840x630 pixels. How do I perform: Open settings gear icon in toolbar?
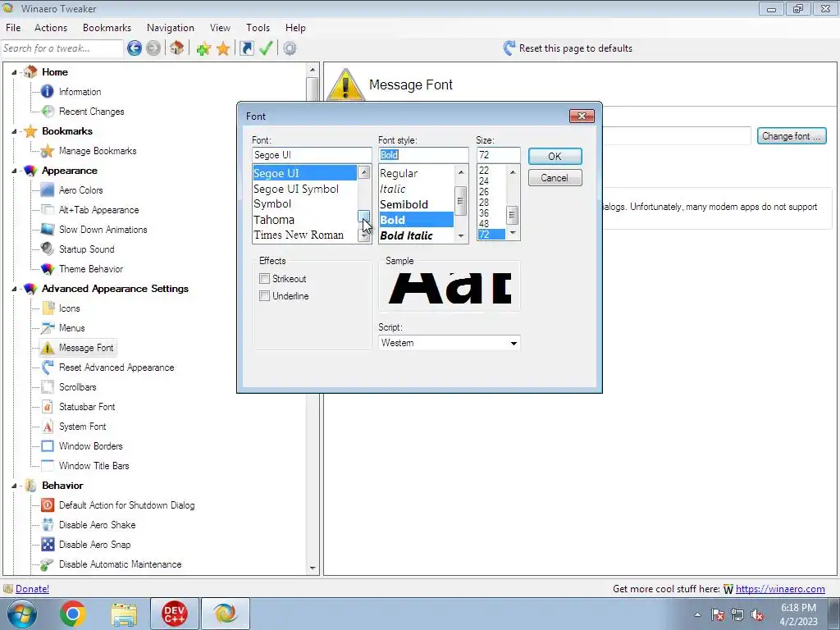pyautogui.click(x=290, y=48)
